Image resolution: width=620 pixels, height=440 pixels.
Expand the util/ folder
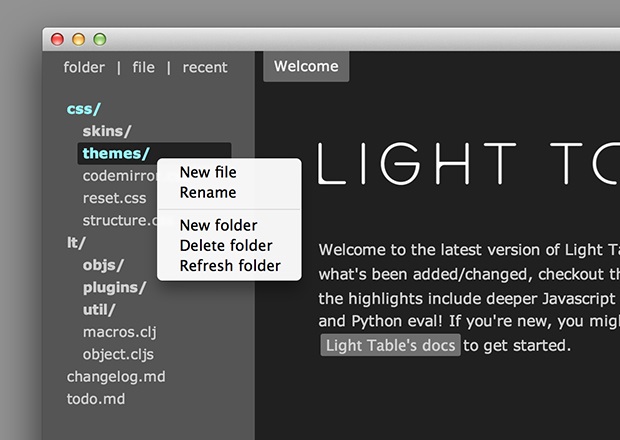tap(99, 309)
